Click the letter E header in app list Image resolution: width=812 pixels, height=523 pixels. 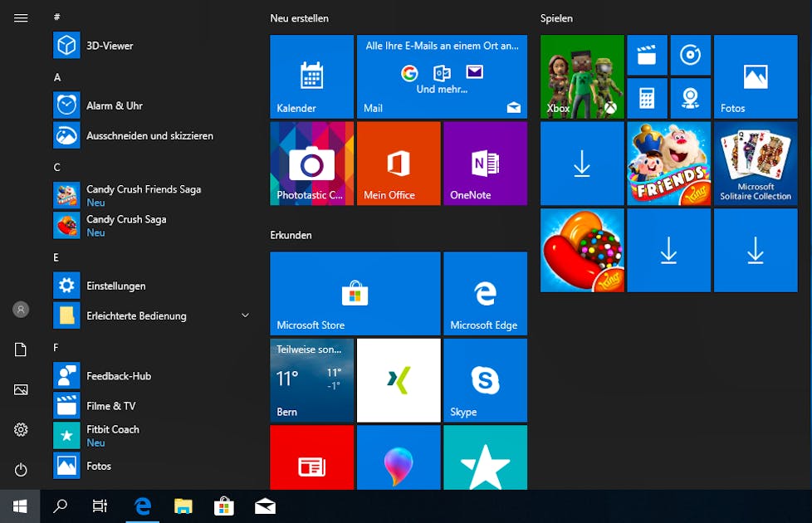tap(56, 257)
